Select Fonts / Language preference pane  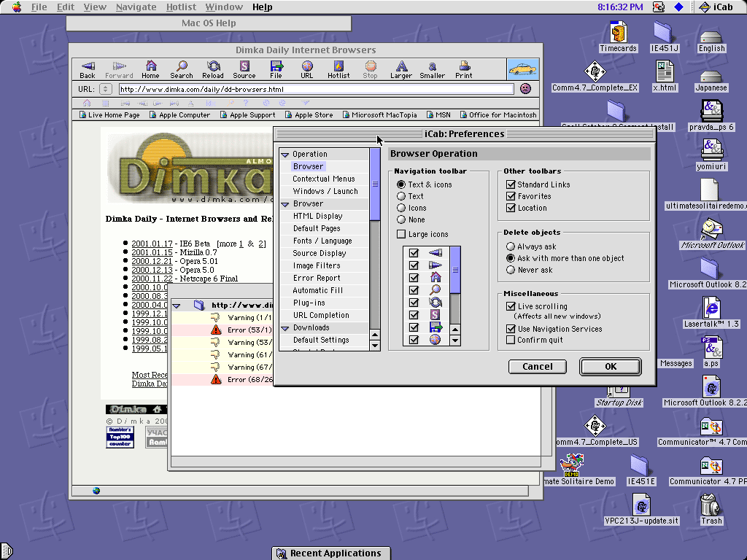pos(322,241)
